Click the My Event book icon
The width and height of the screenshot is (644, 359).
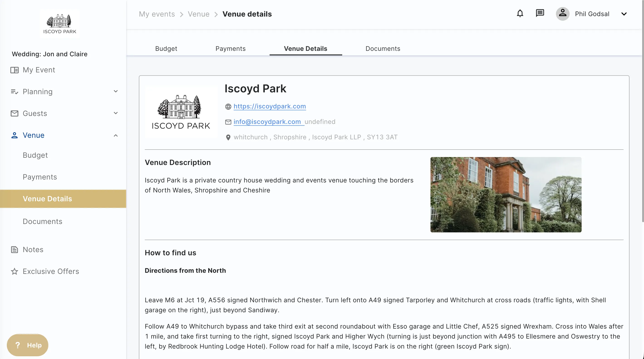(15, 70)
